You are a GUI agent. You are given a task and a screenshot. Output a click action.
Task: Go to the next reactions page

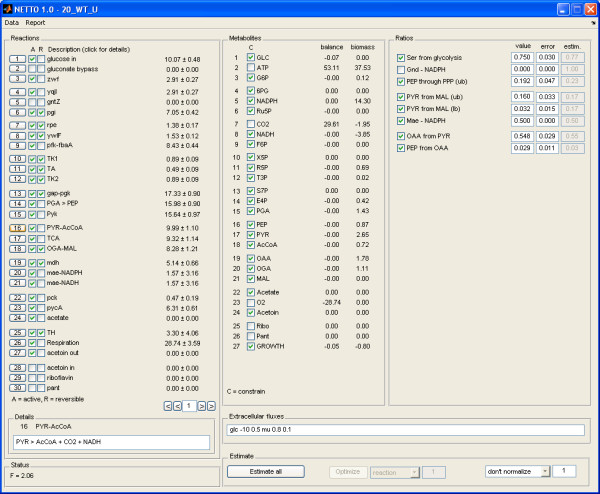click(x=202, y=406)
